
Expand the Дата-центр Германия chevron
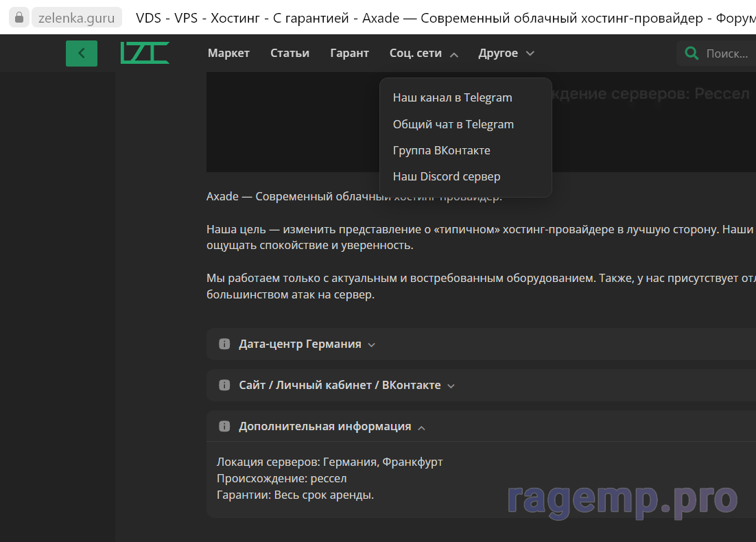click(372, 345)
